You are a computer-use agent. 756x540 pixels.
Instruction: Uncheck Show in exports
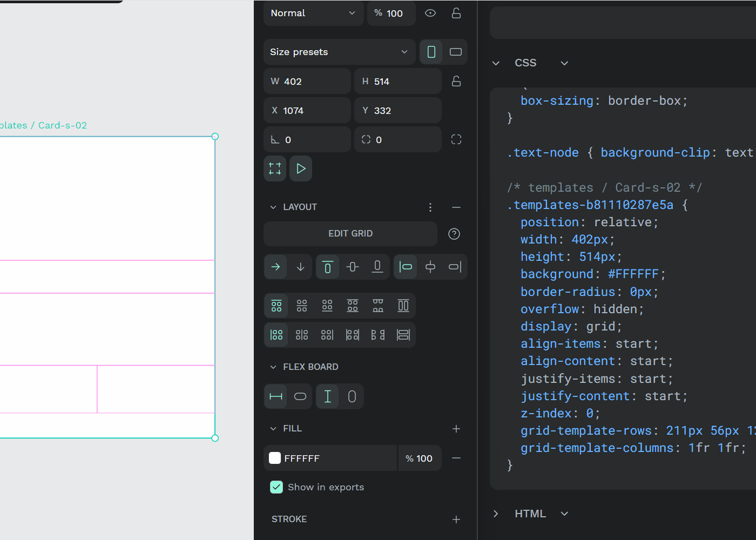[x=276, y=487]
